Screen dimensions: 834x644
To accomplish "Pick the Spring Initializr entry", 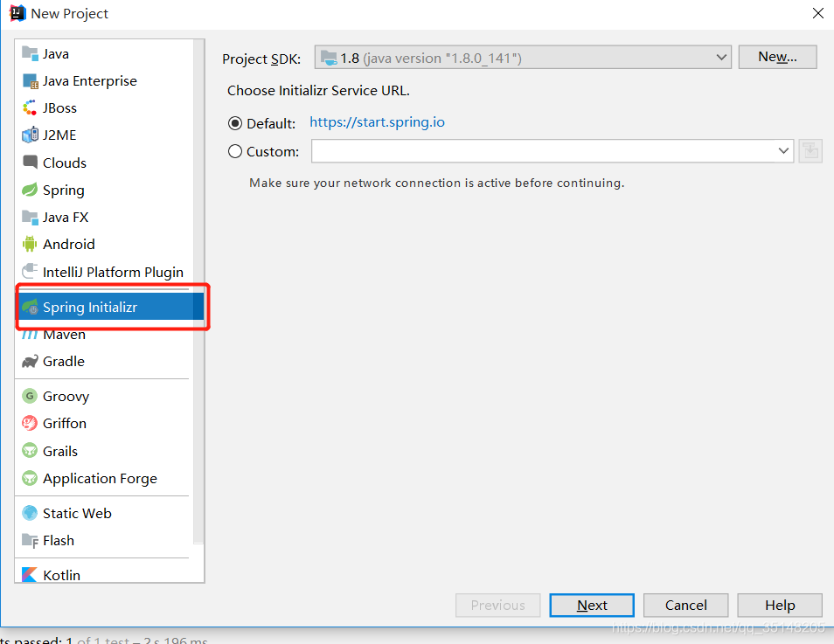I will coord(110,307).
